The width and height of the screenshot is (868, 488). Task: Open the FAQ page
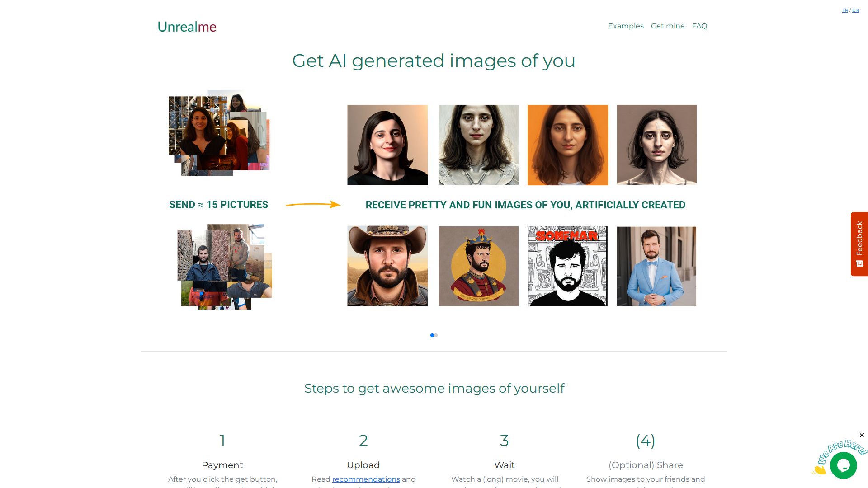[x=699, y=26]
